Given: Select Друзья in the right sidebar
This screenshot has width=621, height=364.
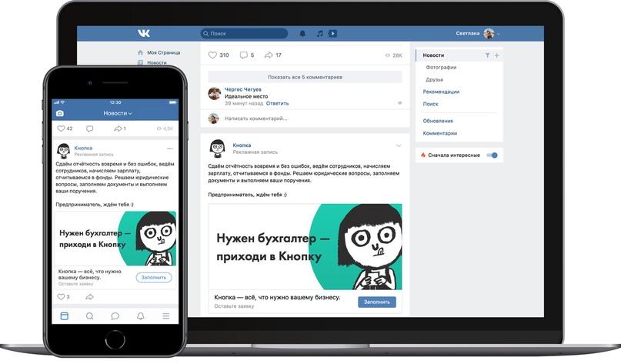Looking at the screenshot, I should coord(435,79).
